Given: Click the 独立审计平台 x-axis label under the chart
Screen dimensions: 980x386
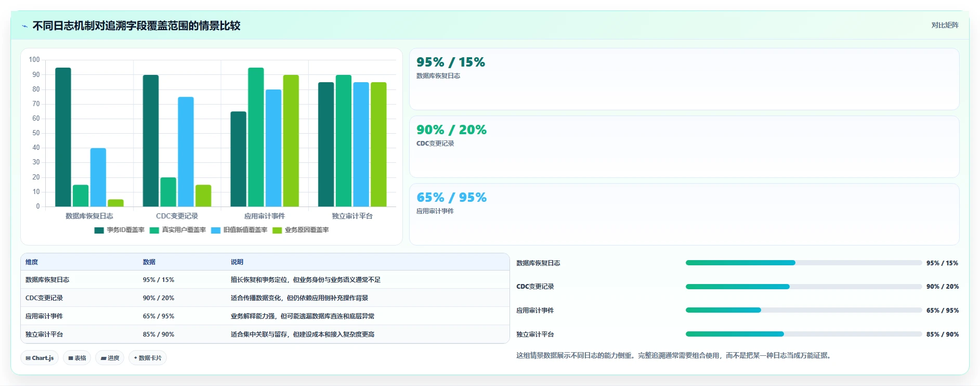Looking at the screenshot, I should click(x=352, y=216).
